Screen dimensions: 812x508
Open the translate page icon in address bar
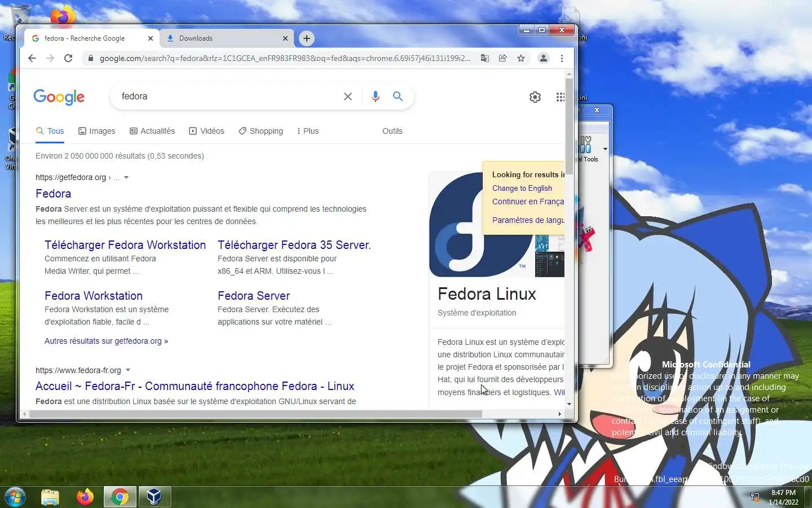click(x=485, y=58)
